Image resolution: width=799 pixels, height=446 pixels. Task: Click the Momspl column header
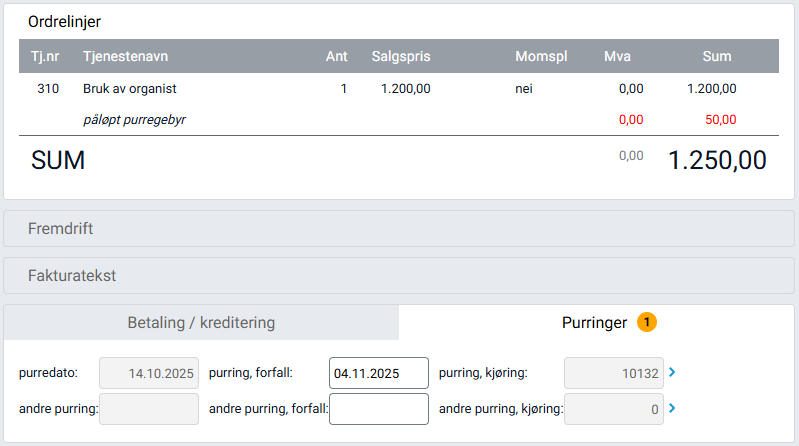click(541, 56)
